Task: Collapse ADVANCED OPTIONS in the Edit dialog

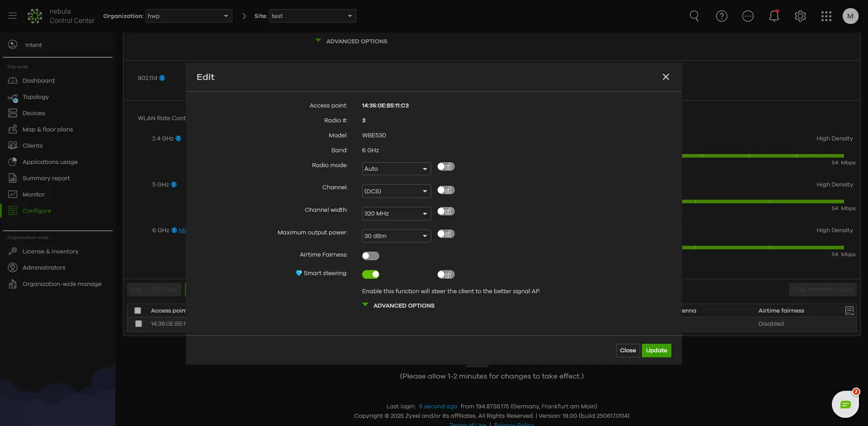Action: (x=398, y=306)
